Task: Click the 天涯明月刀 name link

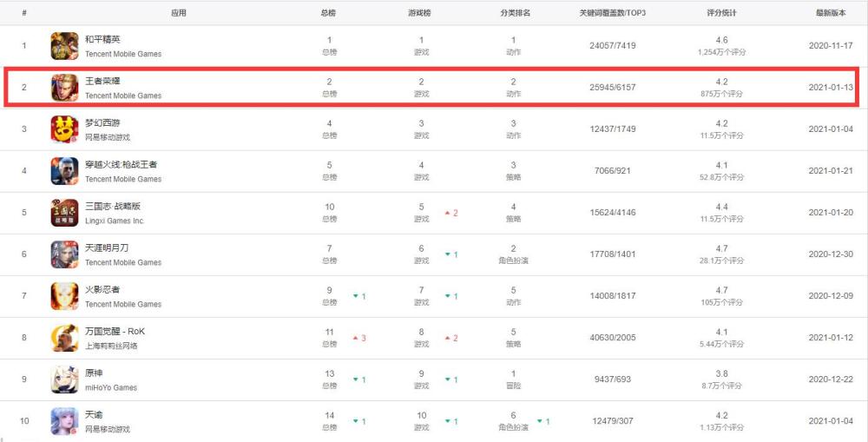Action: pyautogui.click(x=107, y=247)
